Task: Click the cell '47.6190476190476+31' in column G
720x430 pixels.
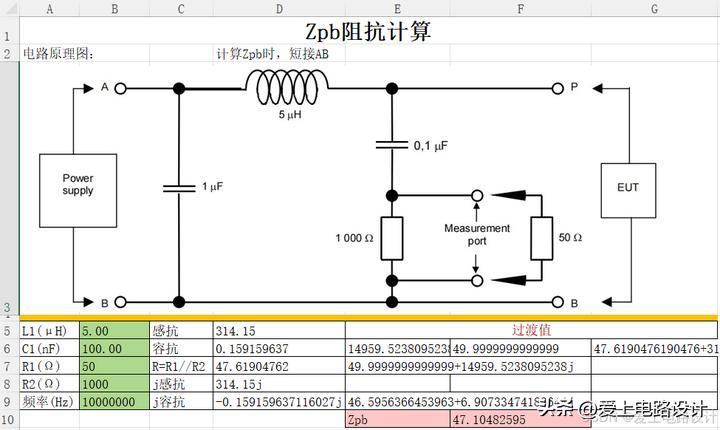Action: (655, 349)
